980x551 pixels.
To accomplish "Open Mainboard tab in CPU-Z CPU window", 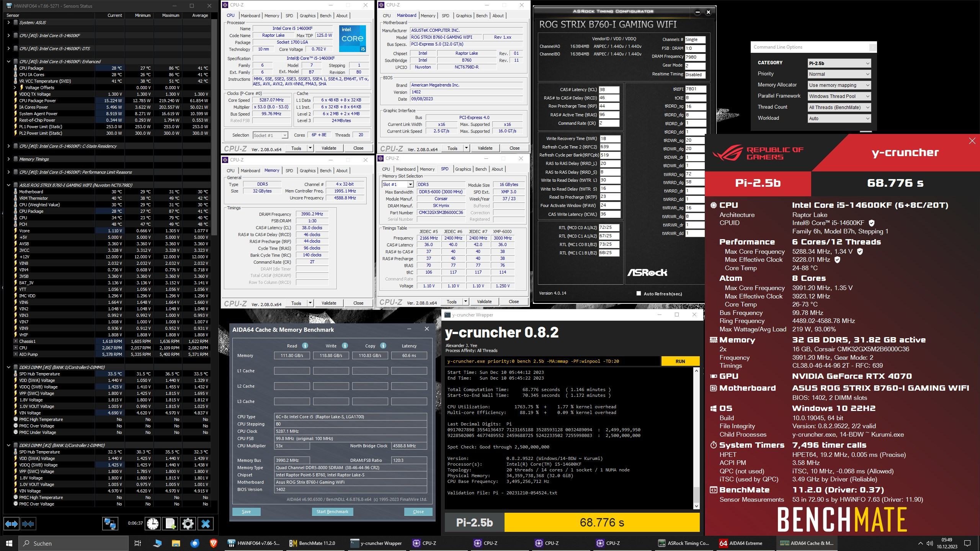I will 250,16.
